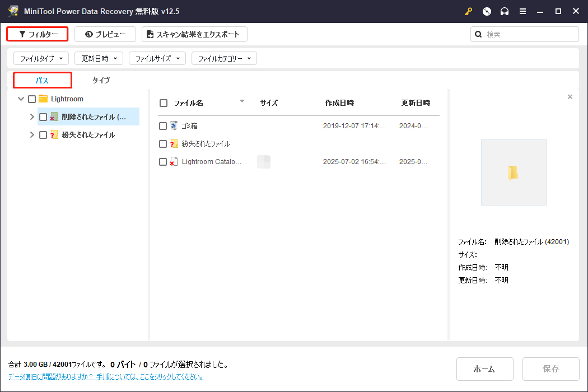This screenshot has width=588, height=392.
Task: Sort by the サイズ column header
Action: [x=269, y=103]
